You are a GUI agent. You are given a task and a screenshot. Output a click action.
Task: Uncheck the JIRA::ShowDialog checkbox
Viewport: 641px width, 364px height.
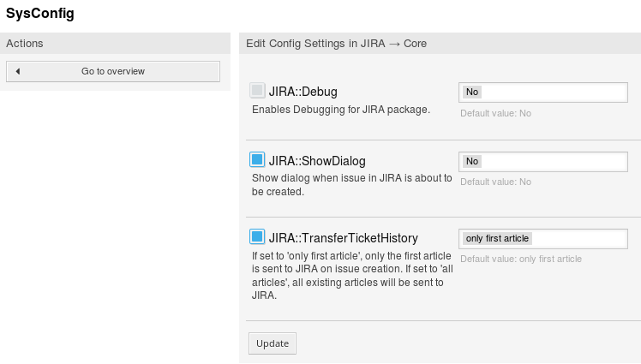pyautogui.click(x=257, y=160)
